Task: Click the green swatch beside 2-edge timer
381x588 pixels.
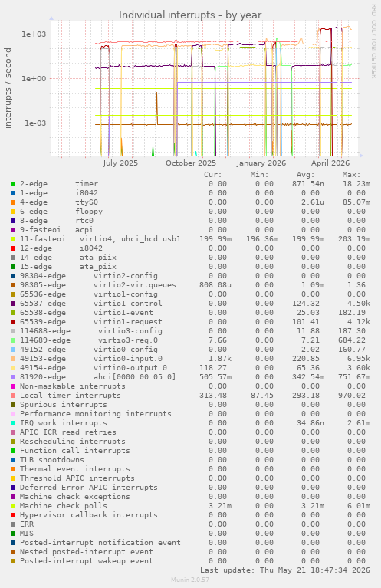Action: click(x=13, y=184)
